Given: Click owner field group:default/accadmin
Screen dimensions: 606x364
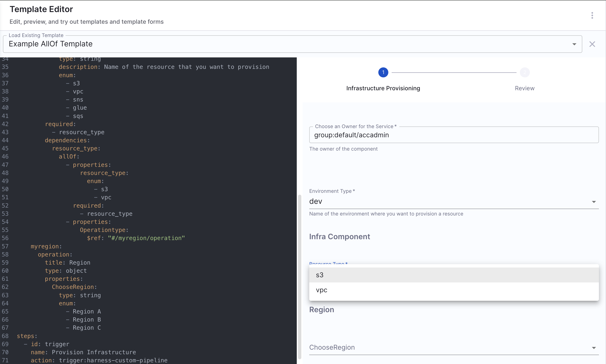Looking at the screenshot, I should tap(351, 135).
